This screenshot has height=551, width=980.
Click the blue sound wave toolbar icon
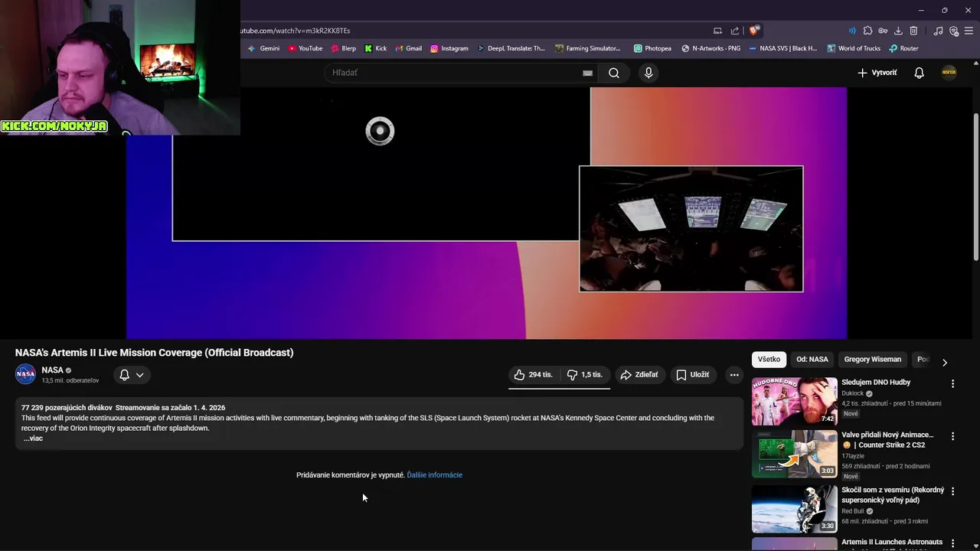pos(852,31)
